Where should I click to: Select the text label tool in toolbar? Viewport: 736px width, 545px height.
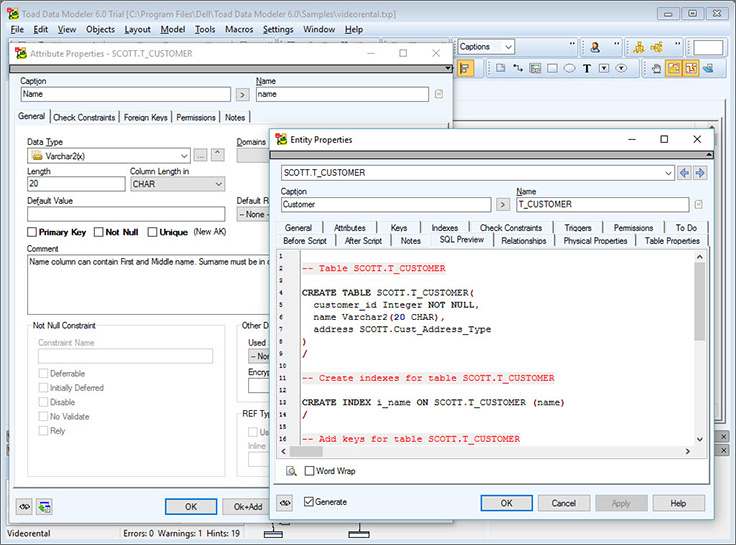pos(587,68)
